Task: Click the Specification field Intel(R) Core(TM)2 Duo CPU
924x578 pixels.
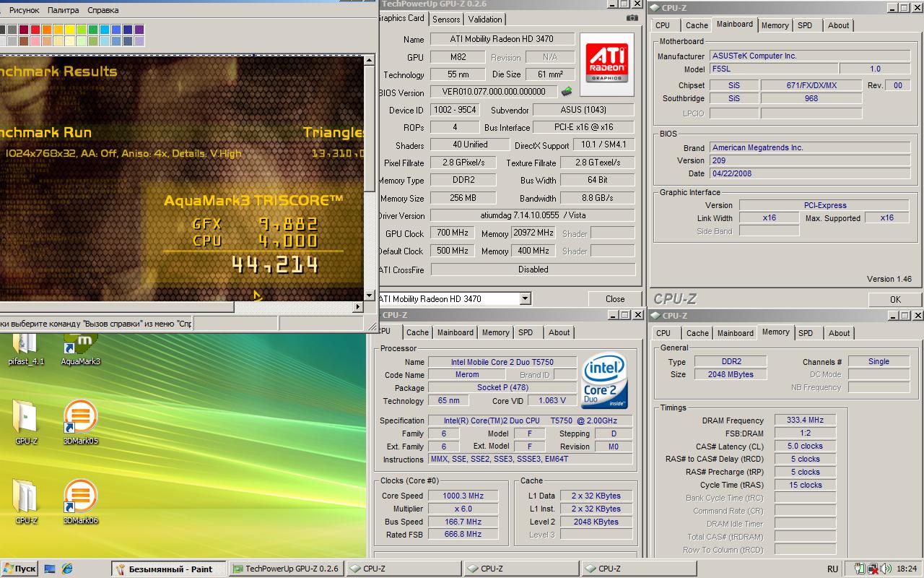Action: pyautogui.click(x=531, y=420)
